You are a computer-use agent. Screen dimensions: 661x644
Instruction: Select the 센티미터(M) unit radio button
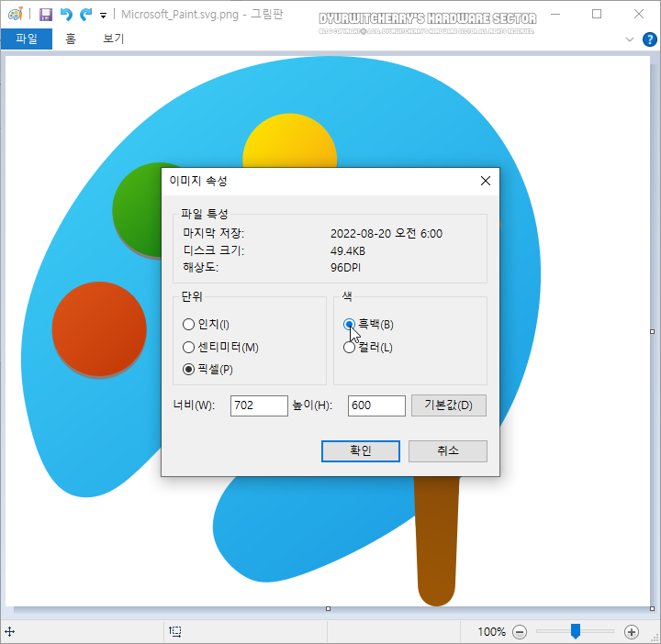coord(188,347)
